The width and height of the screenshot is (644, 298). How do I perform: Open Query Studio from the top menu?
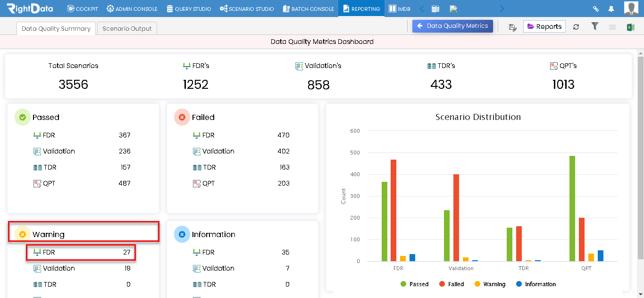coord(189,9)
